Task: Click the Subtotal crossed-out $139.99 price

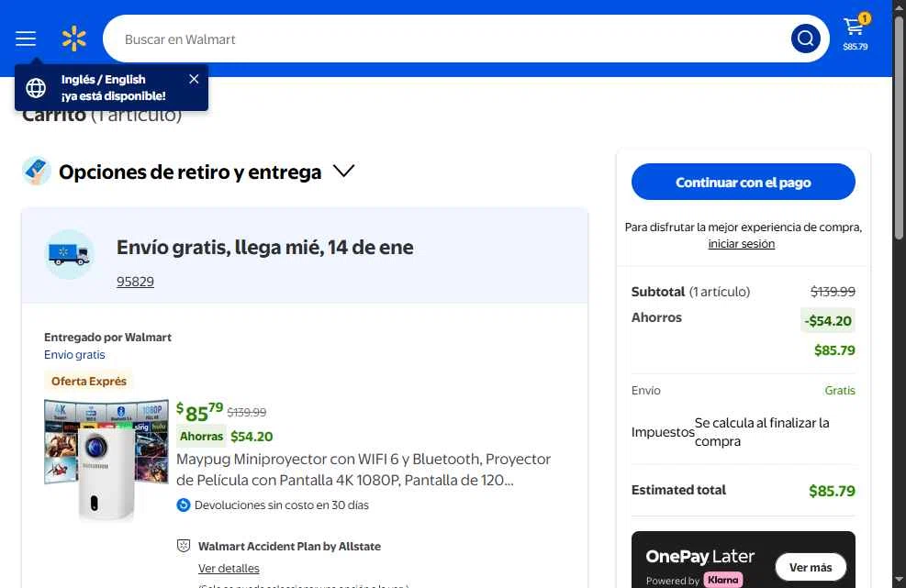Action: pyautogui.click(x=833, y=292)
